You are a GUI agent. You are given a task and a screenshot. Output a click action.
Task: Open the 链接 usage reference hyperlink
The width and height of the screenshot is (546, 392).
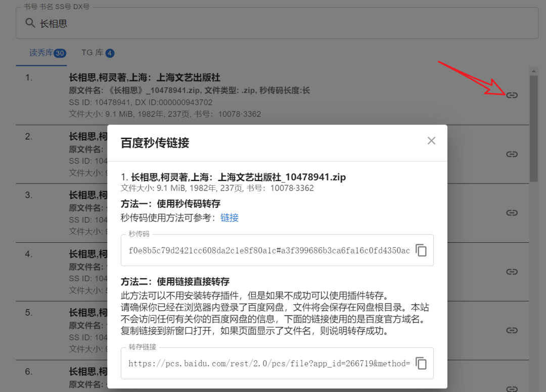(230, 218)
